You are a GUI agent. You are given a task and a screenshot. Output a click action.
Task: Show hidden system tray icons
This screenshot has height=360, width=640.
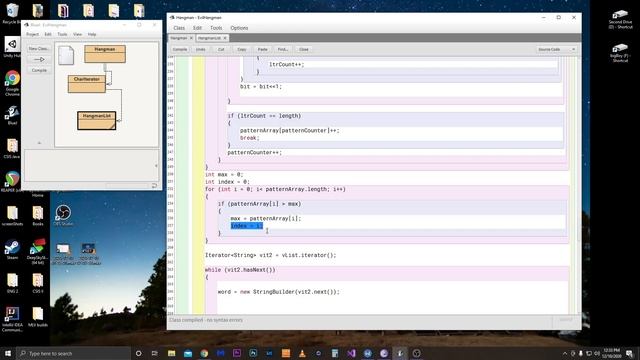(x=565, y=353)
